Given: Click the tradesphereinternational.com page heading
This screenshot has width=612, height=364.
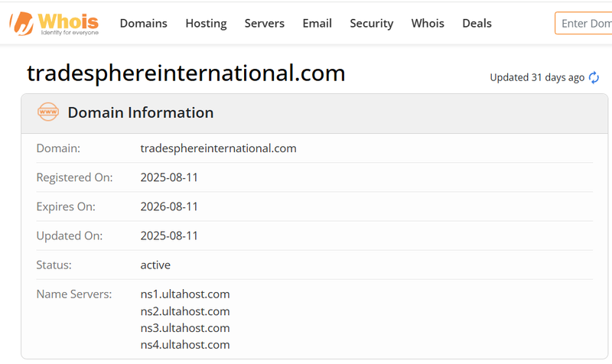Looking at the screenshot, I should [186, 73].
